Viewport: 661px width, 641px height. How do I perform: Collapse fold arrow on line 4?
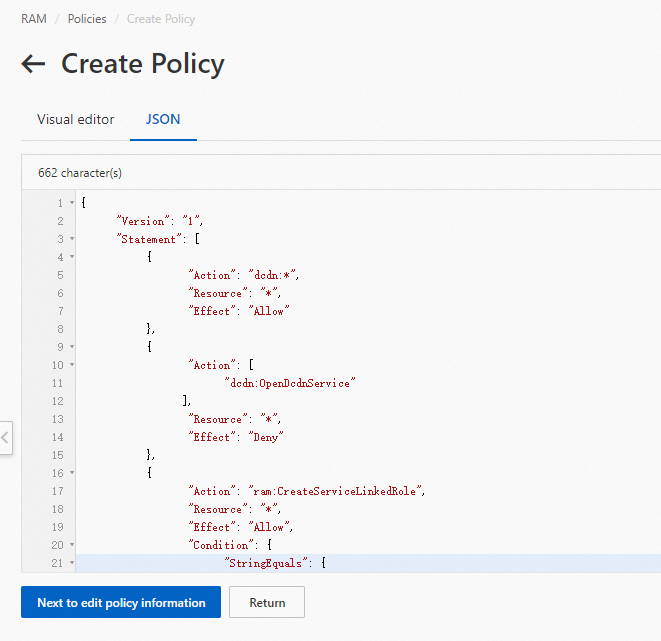72,257
